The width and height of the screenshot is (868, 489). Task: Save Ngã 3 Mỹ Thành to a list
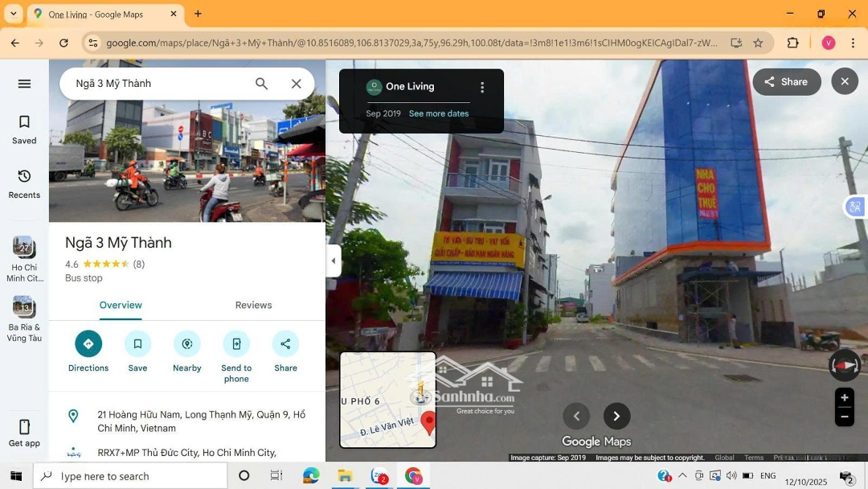[137, 344]
